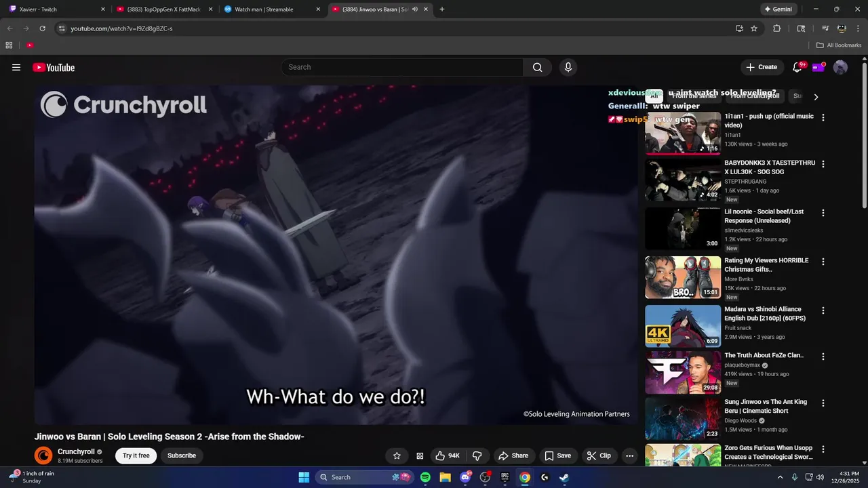Open Epic Games launcher from taskbar
The width and height of the screenshot is (868, 488).
505,477
